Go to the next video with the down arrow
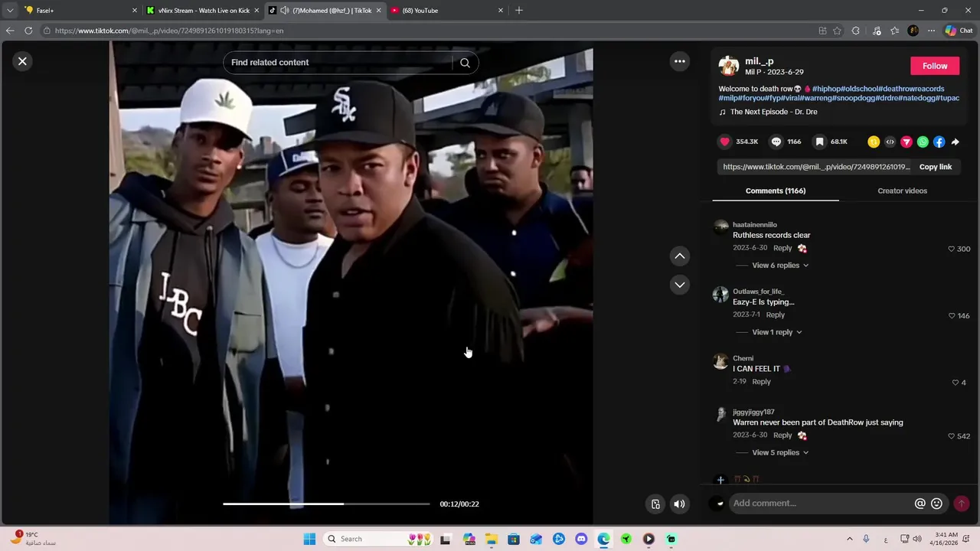Screen dimensions: 980x551 coord(680,285)
